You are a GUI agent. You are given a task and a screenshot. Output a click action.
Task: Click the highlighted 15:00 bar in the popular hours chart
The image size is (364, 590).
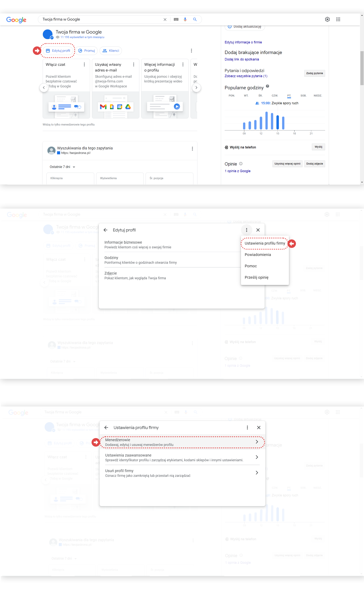(x=278, y=122)
